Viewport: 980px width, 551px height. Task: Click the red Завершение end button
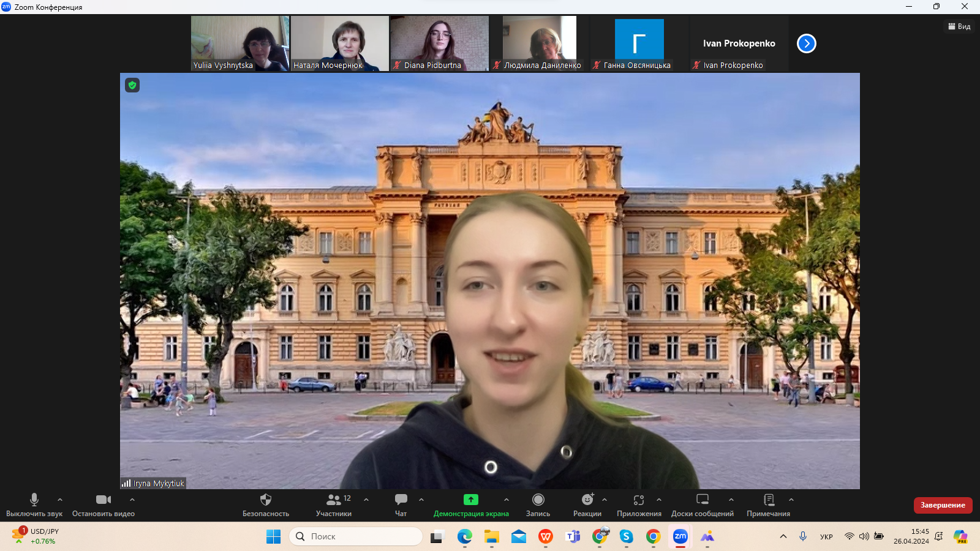click(943, 505)
